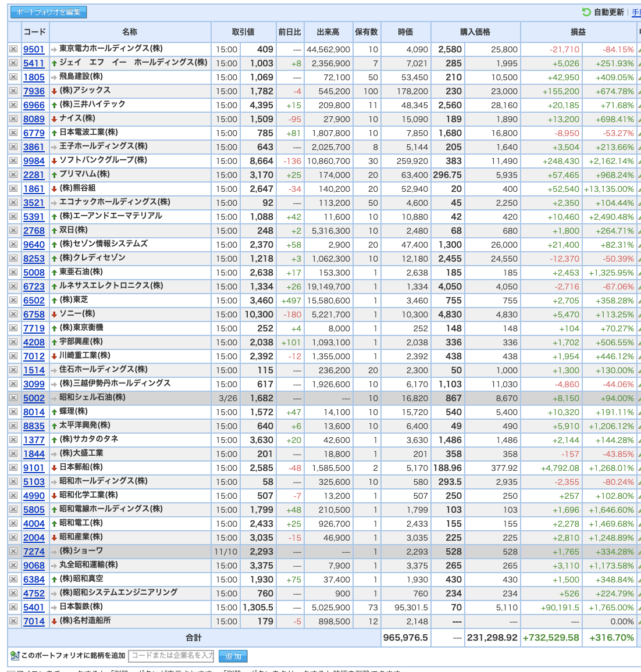The height and width of the screenshot is (672, 641).
Task: Click X icon for 1861 熊谷組 row
Action: (x=13, y=188)
